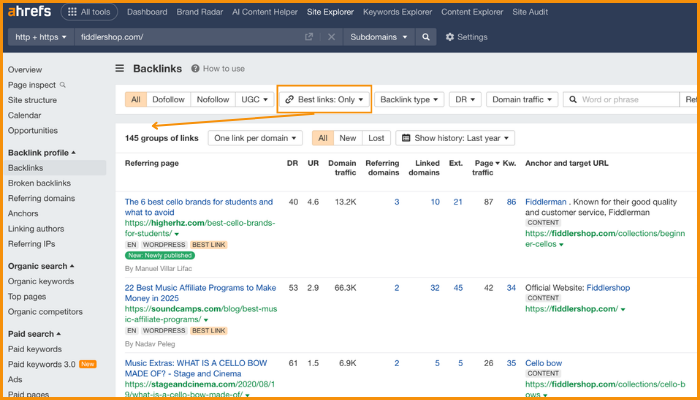Sort by the DR column header
The width and height of the screenshot is (700, 400).
coord(292,163)
